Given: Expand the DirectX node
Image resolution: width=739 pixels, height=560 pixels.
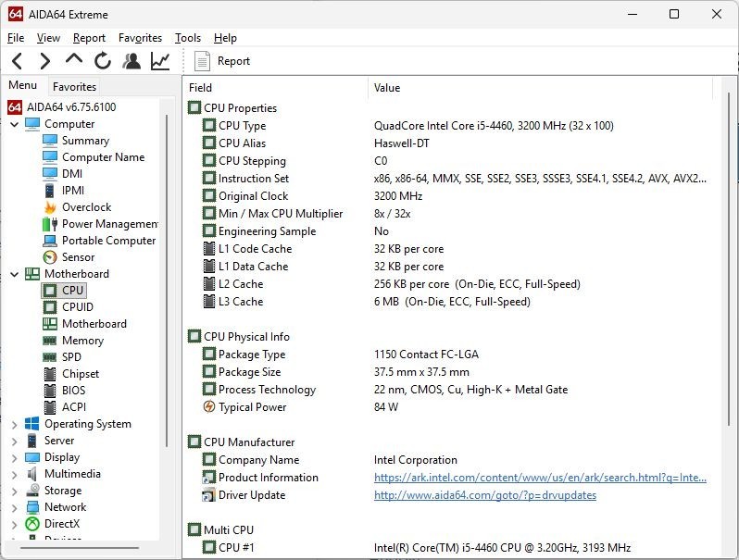Looking at the screenshot, I should (x=14, y=524).
